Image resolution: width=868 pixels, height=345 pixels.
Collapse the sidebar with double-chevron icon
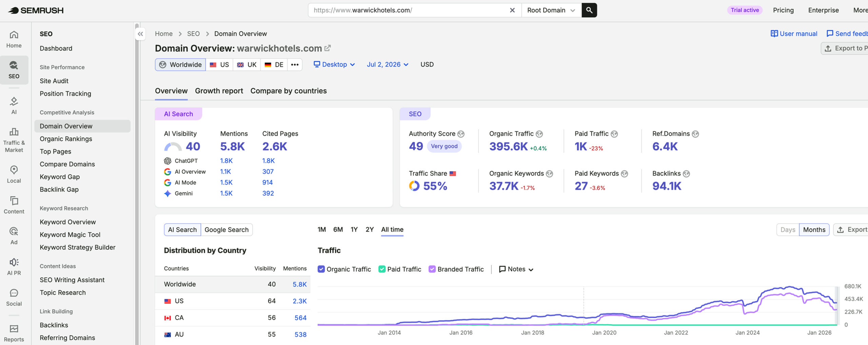tap(140, 34)
